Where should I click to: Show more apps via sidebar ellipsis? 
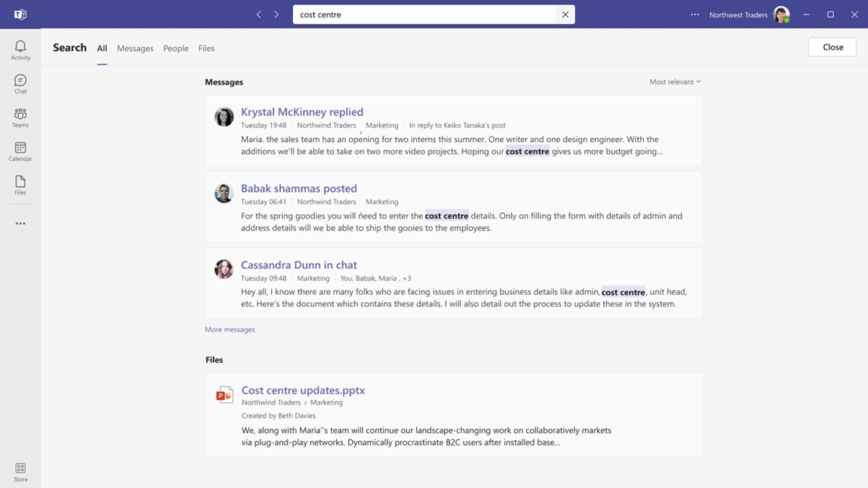(20, 223)
